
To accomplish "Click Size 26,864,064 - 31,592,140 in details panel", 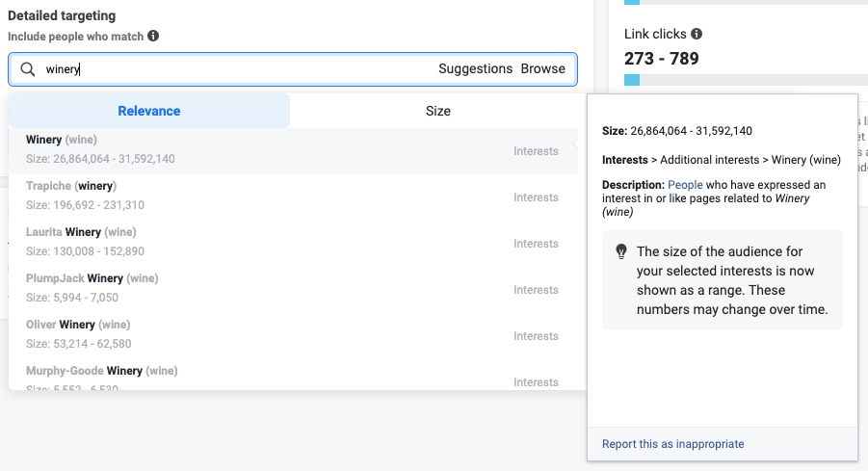I will click(x=677, y=131).
